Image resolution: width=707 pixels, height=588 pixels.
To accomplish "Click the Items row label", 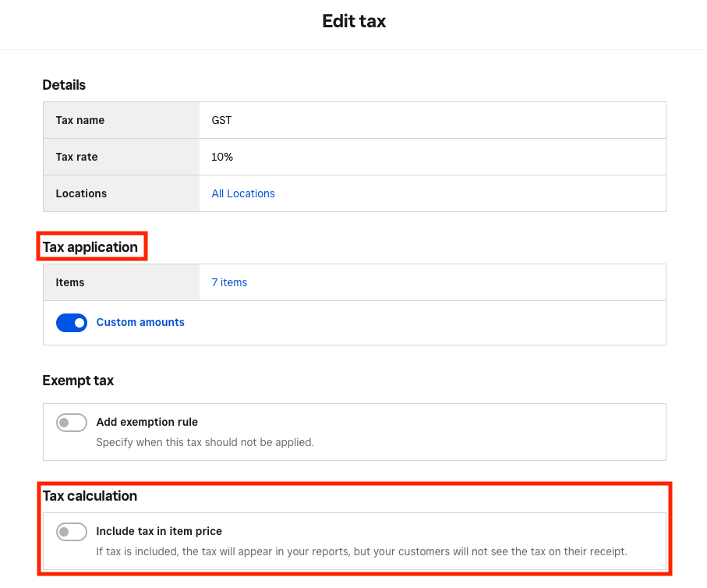I will (x=70, y=282).
